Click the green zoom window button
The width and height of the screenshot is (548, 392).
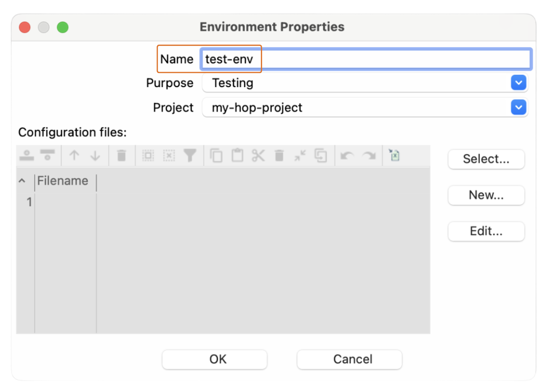point(63,27)
